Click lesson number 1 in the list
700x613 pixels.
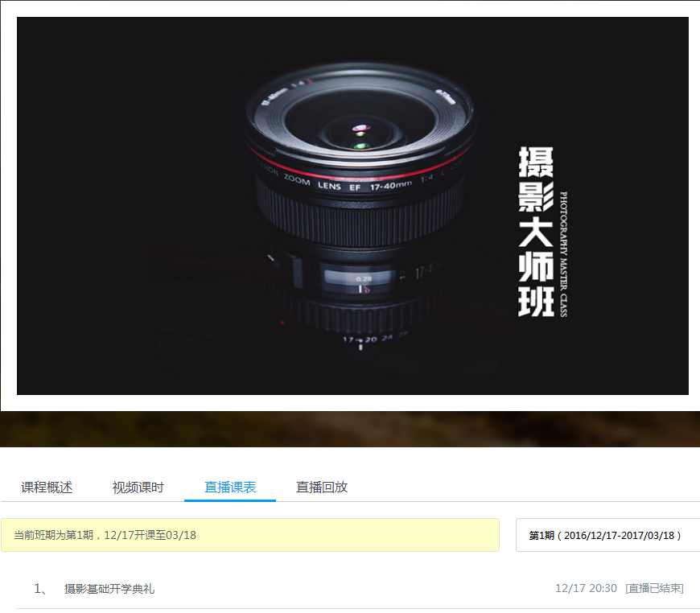pyautogui.click(x=39, y=589)
